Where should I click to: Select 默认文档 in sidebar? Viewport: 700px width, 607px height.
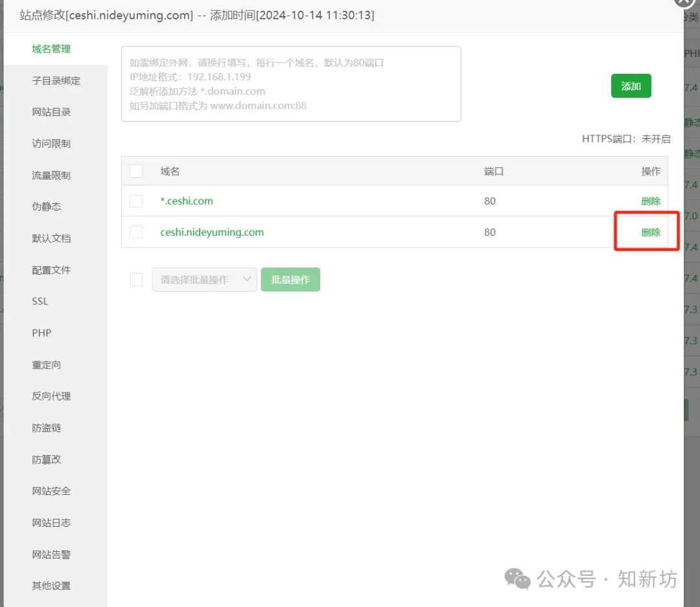coord(51,238)
